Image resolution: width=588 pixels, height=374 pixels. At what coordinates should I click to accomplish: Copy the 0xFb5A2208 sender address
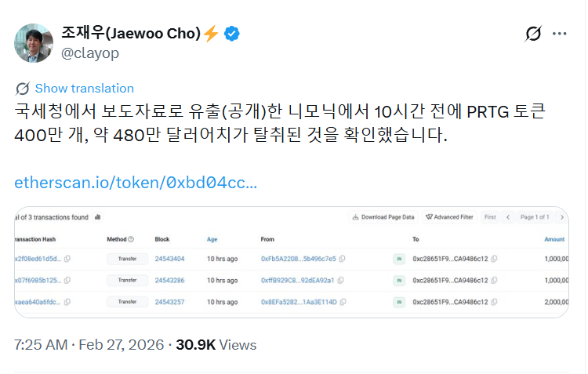(x=342, y=259)
